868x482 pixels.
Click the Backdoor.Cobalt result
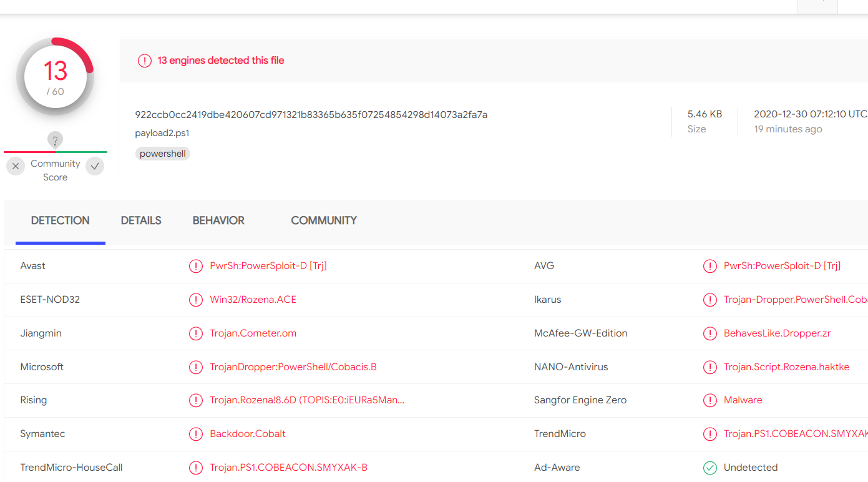(248, 434)
